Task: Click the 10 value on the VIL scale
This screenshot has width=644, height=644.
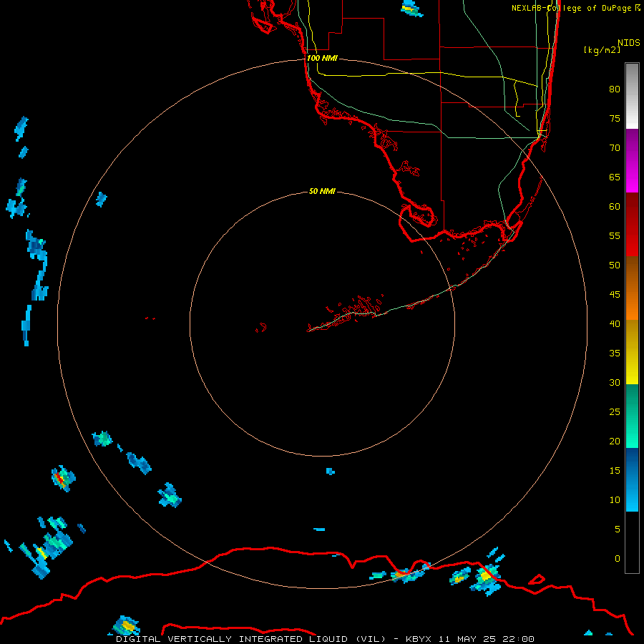Action: tap(615, 500)
